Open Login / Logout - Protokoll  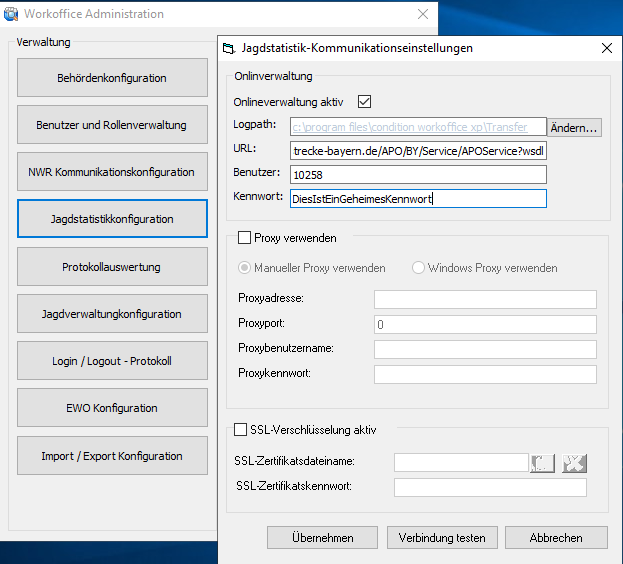point(112,361)
